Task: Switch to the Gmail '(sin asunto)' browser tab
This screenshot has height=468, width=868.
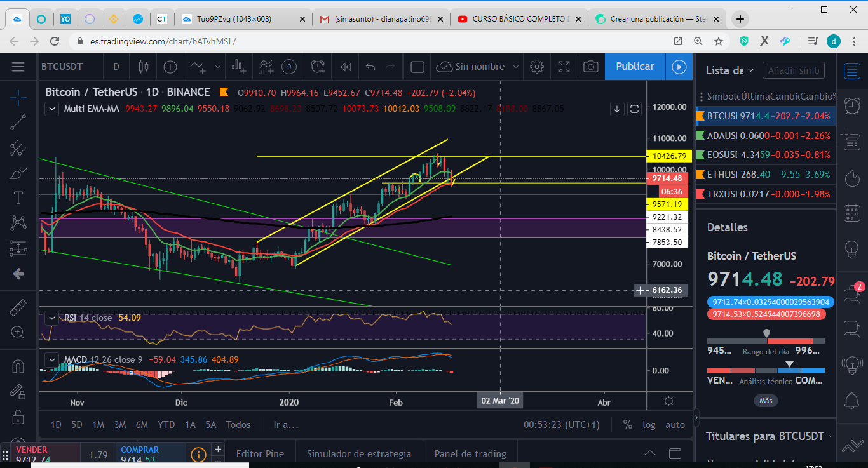Action: point(379,19)
